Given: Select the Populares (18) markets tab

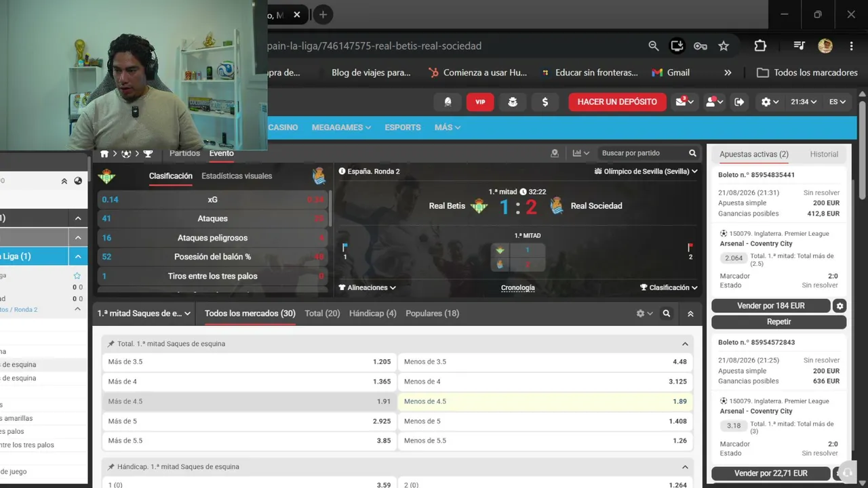Looking at the screenshot, I should [432, 314].
